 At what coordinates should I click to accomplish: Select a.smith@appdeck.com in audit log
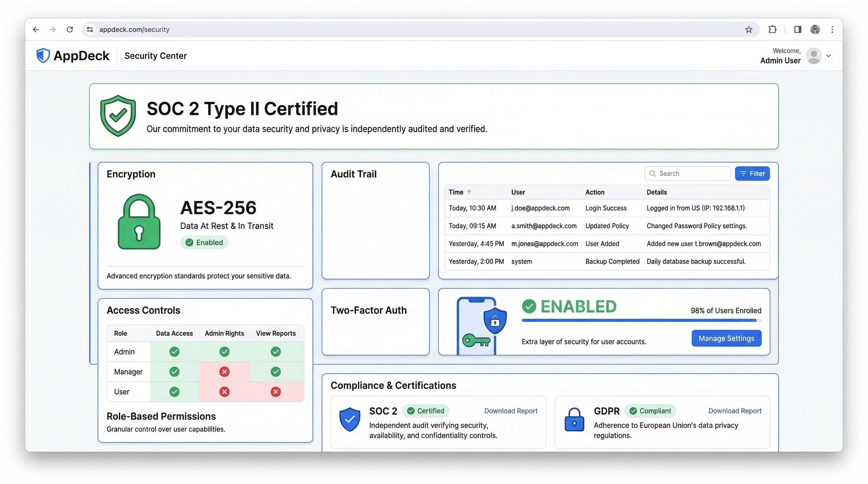pyautogui.click(x=543, y=226)
